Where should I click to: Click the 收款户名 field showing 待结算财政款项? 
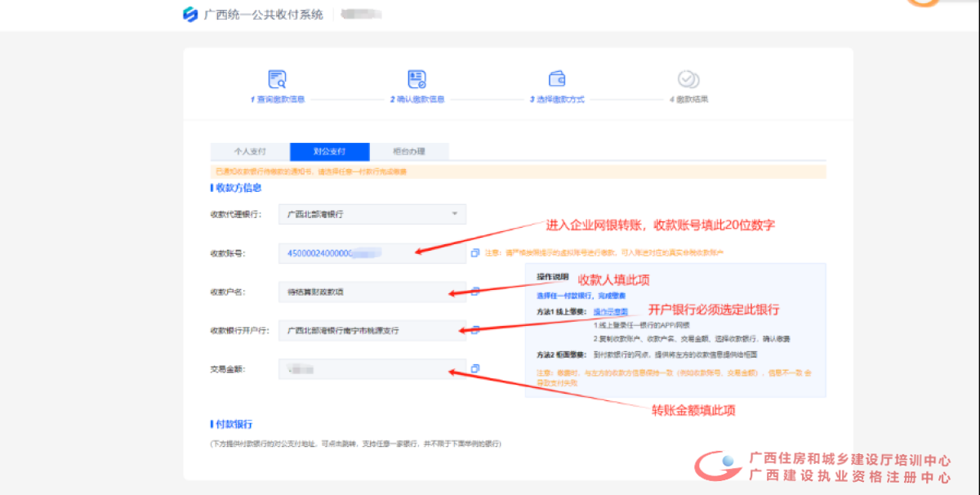(x=372, y=292)
